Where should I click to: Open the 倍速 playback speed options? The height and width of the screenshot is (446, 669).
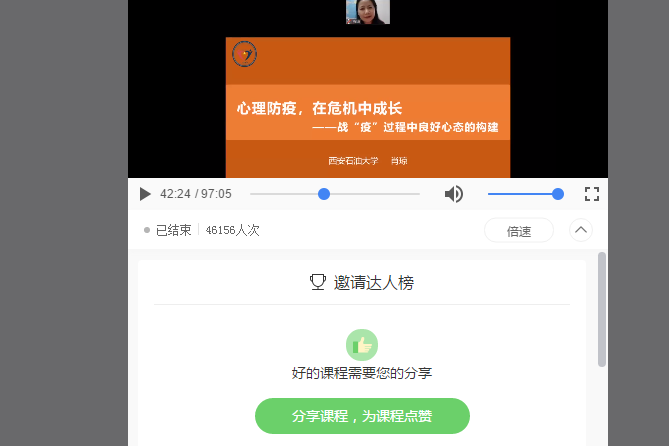(x=518, y=231)
